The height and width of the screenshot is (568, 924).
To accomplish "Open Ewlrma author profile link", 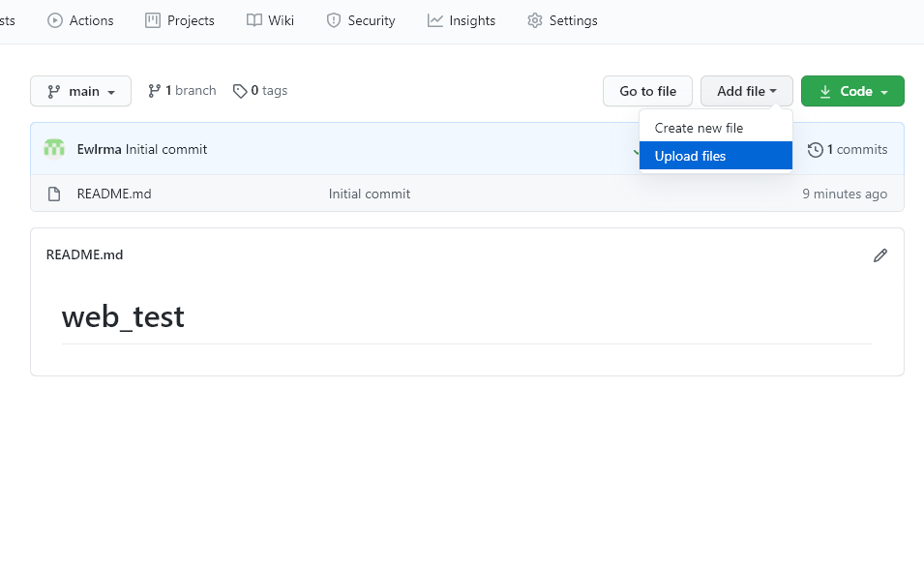I will tap(99, 150).
